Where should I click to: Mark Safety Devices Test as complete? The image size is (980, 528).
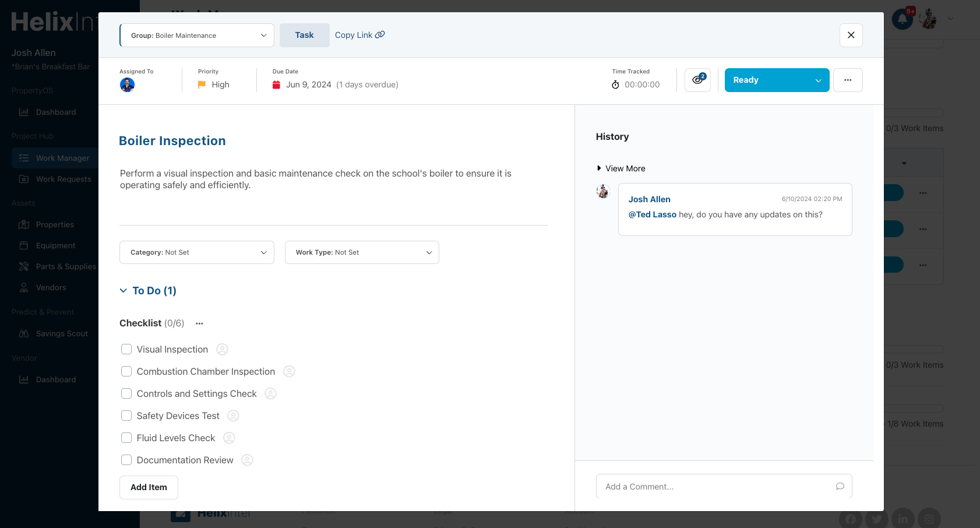point(126,416)
